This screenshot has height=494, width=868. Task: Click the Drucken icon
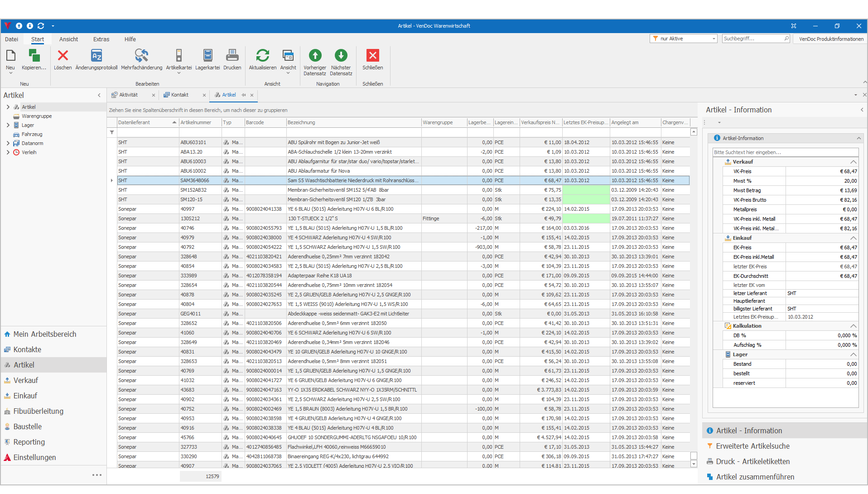pyautogui.click(x=232, y=59)
